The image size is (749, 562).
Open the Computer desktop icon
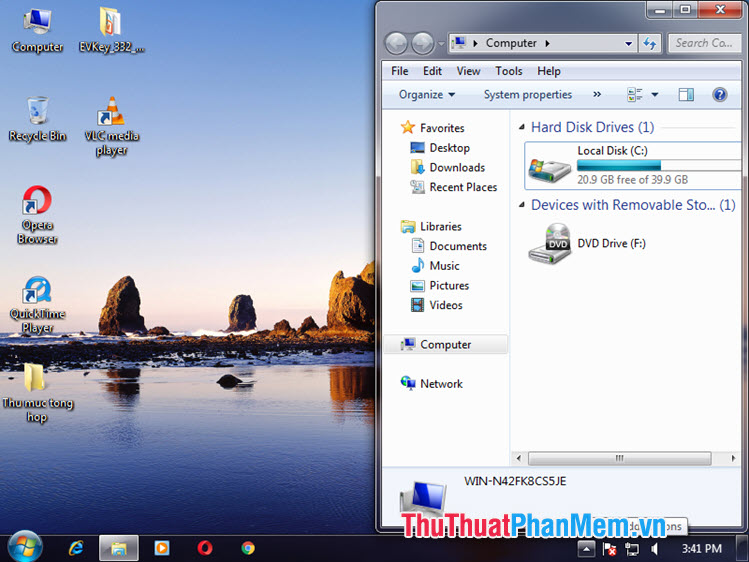[x=37, y=31]
